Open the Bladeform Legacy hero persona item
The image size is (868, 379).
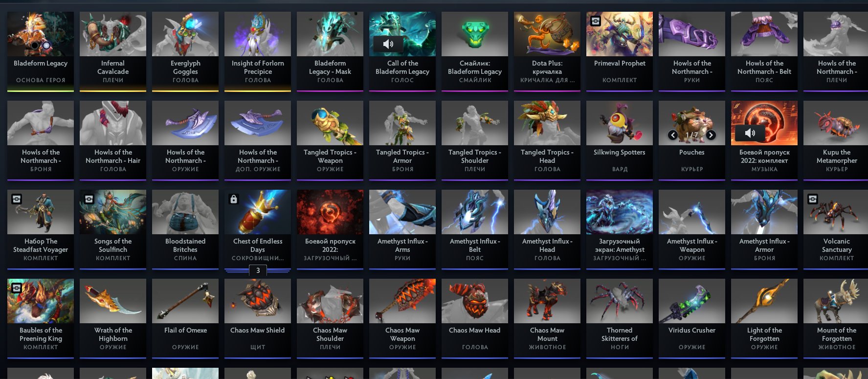click(41, 51)
